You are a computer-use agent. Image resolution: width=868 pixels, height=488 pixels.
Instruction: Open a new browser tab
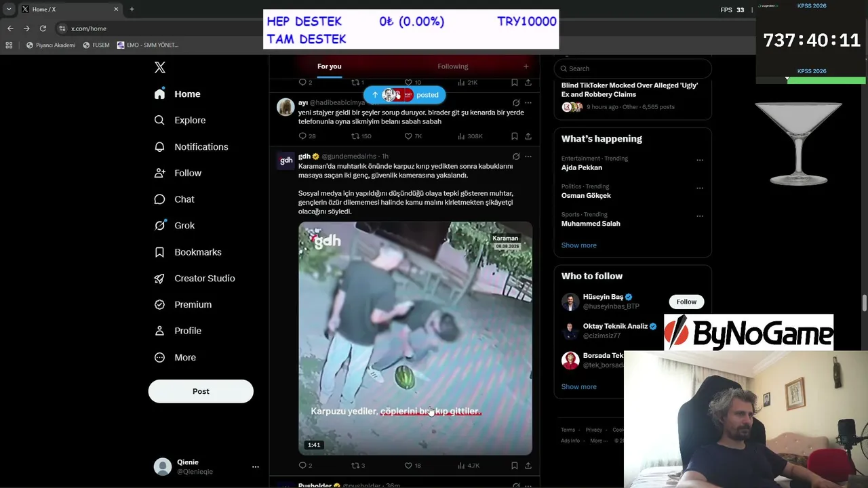coord(132,9)
